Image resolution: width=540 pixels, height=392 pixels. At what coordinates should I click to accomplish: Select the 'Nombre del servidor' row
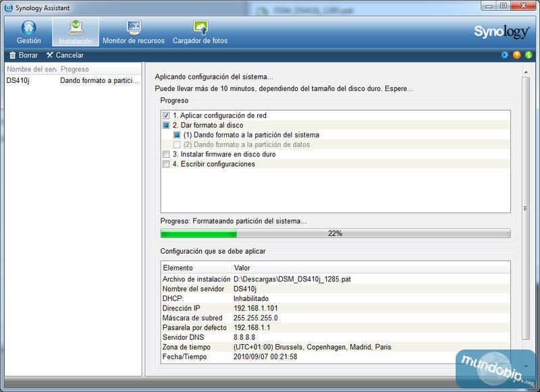335,289
